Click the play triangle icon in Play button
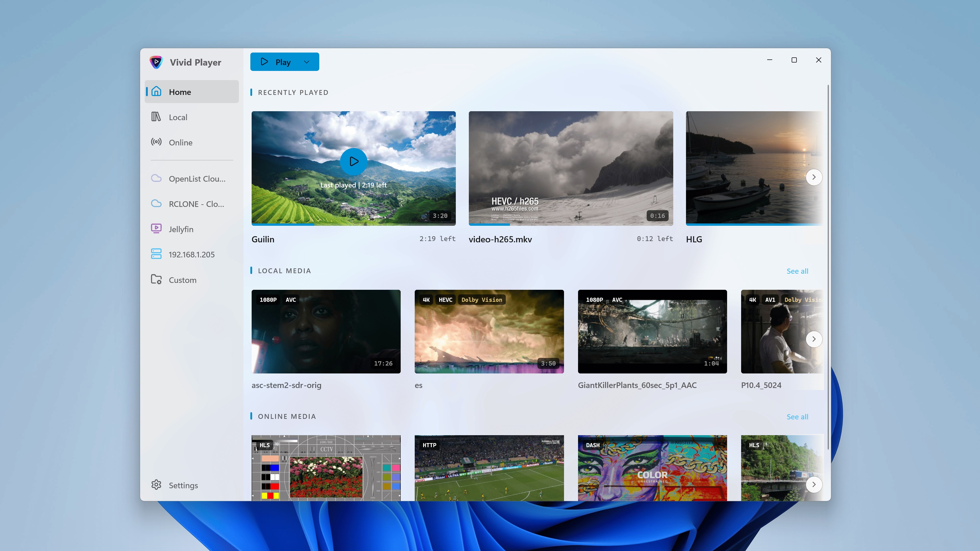The image size is (980, 551). [x=264, y=61]
